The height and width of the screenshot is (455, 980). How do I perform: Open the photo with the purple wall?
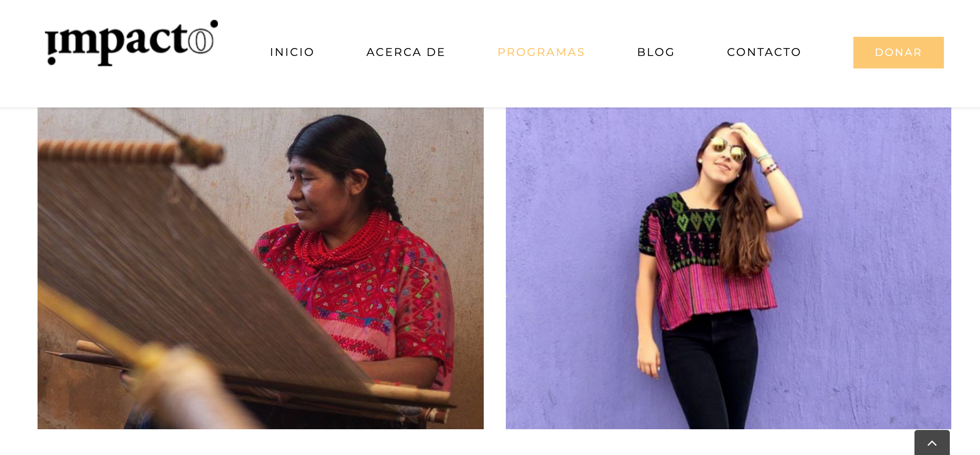(x=728, y=268)
